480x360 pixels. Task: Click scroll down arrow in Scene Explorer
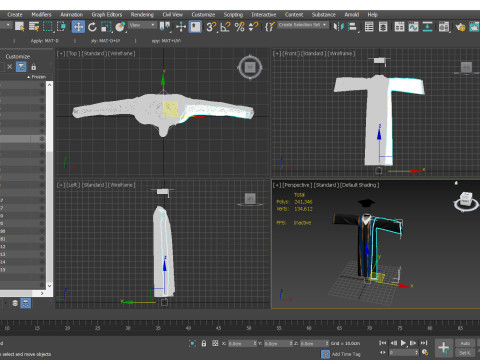49,286
